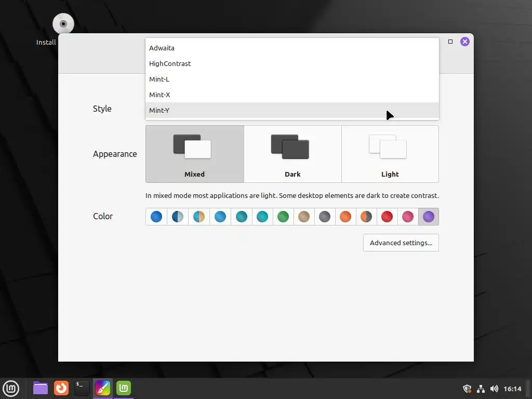The width and height of the screenshot is (532, 399).
Task: Choose the pink accent color
Action: [x=408, y=217]
